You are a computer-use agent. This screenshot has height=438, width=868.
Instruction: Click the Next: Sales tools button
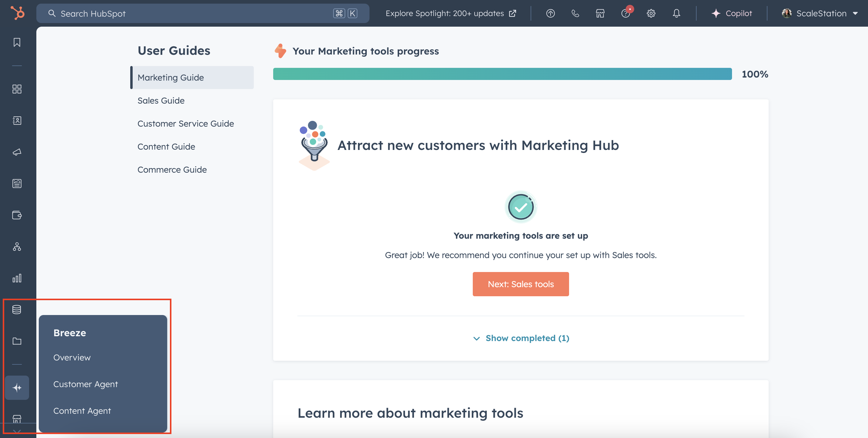pyautogui.click(x=521, y=284)
